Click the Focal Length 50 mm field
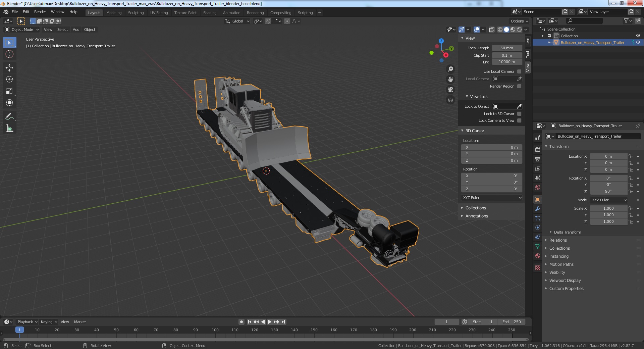The width and height of the screenshot is (644, 349). click(507, 48)
